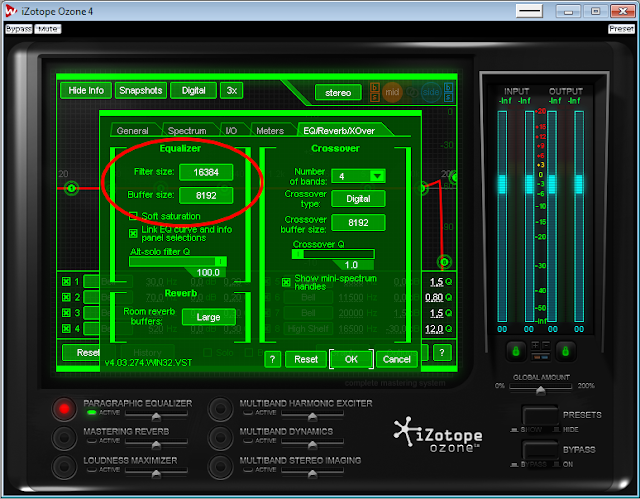
Task: Enable the Soft saturation checkbox
Action: (x=133, y=216)
